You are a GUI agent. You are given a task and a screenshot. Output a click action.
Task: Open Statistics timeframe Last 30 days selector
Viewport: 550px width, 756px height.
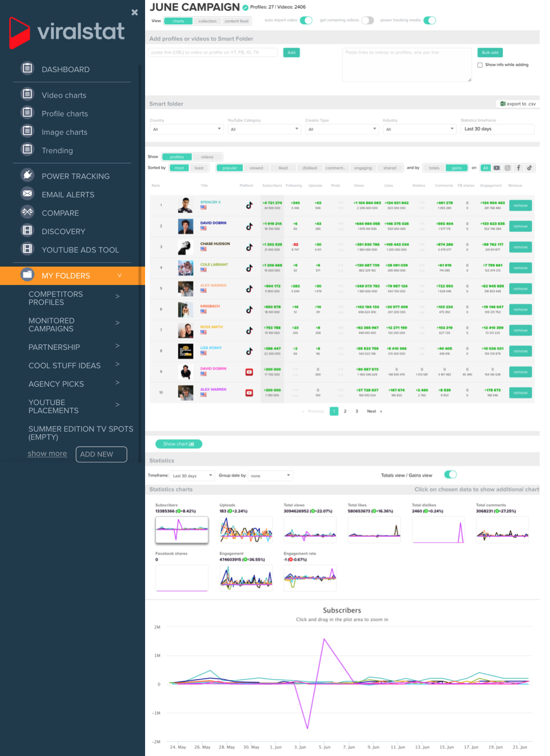coord(497,129)
